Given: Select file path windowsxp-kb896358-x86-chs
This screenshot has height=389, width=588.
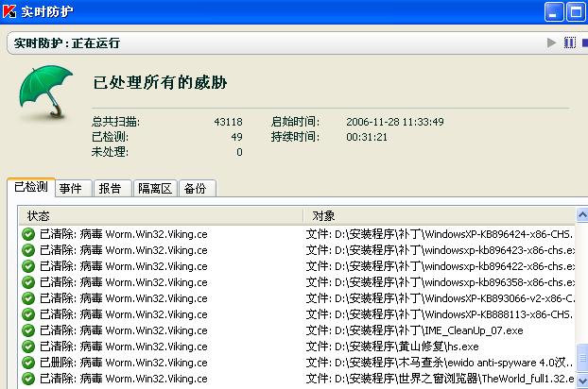Looking at the screenshot, I should click(x=440, y=282).
